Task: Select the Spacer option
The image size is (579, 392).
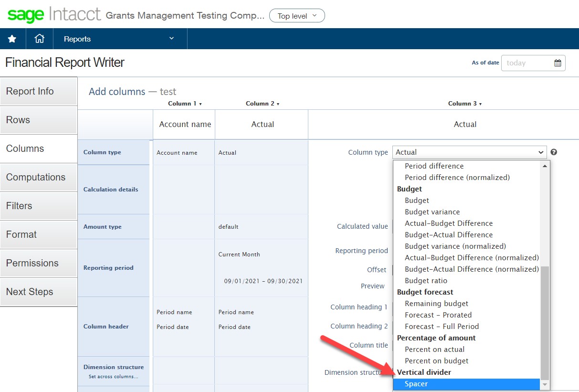Action: (x=416, y=384)
